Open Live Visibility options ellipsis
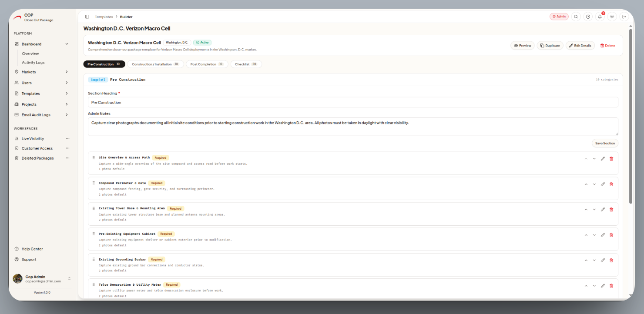The height and width of the screenshot is (314, 644). [67, 138]
